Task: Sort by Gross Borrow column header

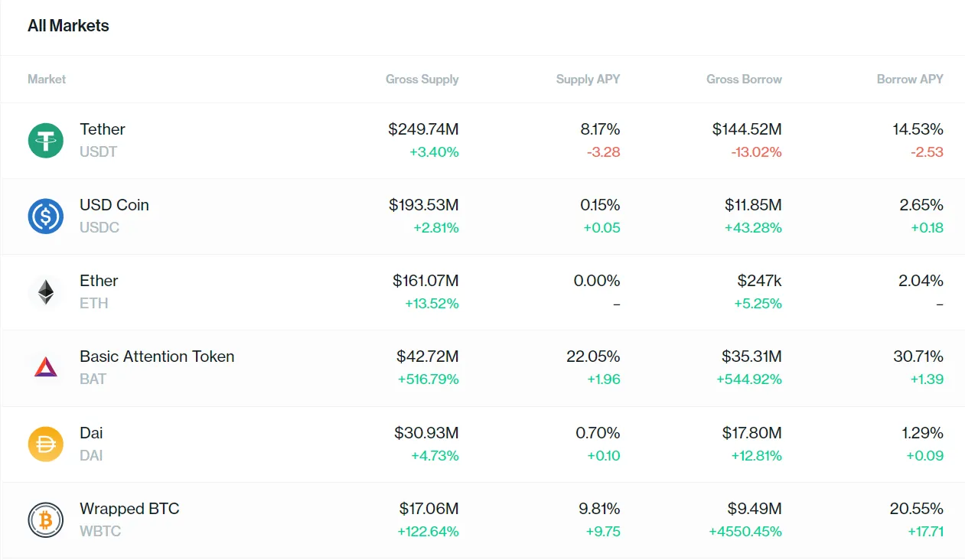Action: (744, 79)
